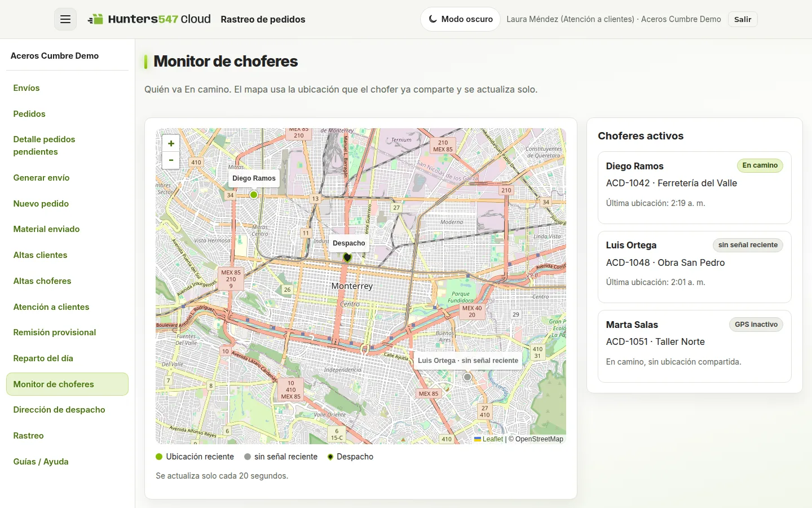Select Atención a clientes menu item

point(67,307)
